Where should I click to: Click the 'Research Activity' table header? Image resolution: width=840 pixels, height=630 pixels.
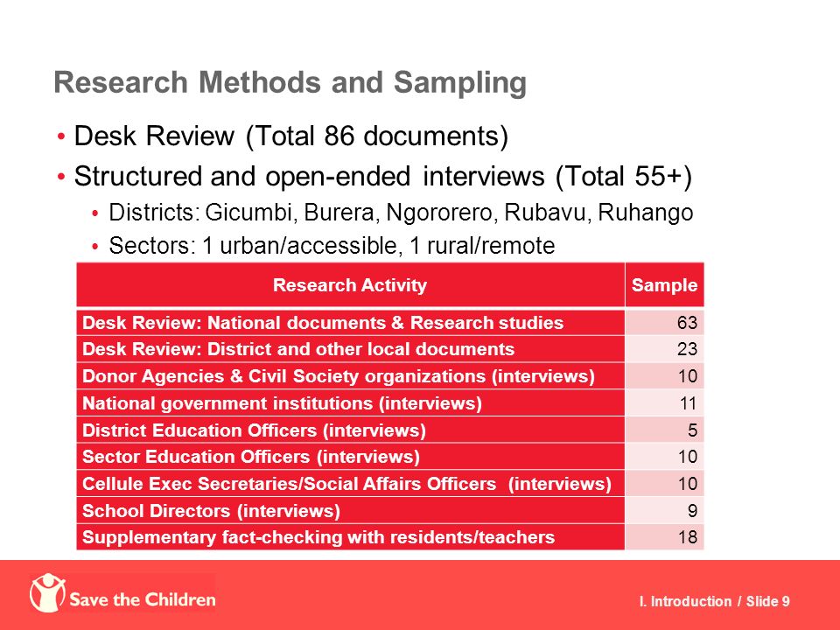point(350,285)
